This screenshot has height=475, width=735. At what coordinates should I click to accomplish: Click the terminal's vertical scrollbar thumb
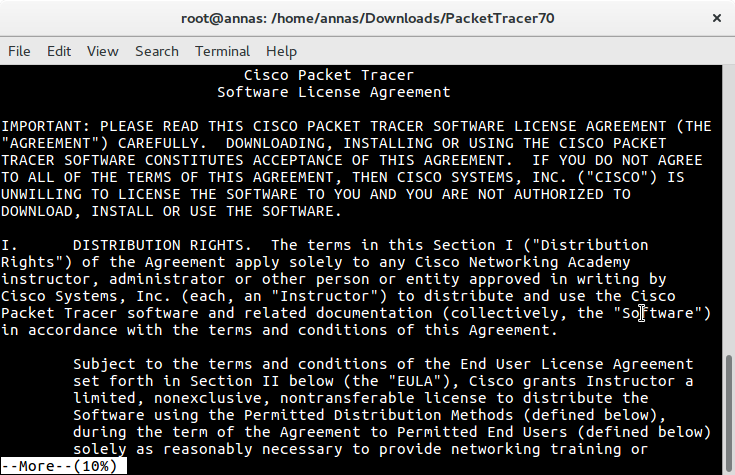click(728, 414)
